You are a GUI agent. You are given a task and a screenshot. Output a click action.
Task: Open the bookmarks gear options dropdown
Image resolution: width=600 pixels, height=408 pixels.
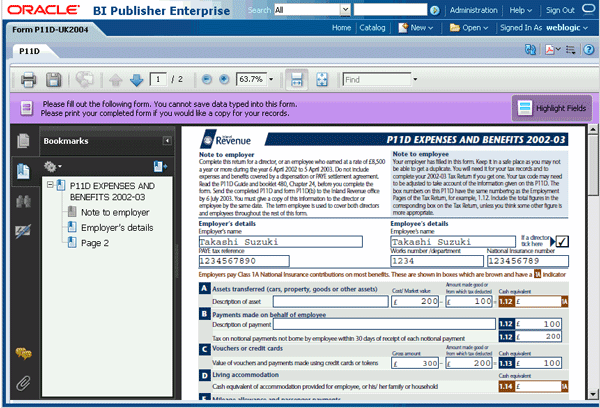click(53, 166)
